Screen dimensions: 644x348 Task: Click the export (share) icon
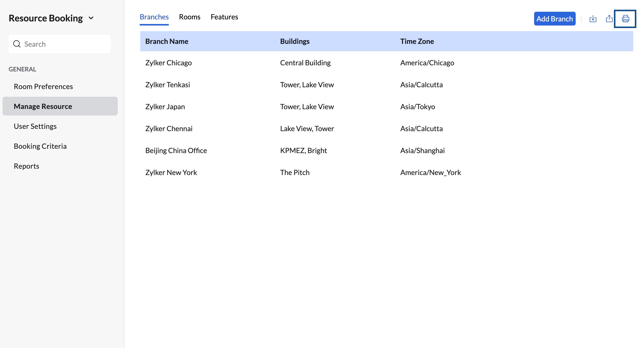tap(609, 19)
